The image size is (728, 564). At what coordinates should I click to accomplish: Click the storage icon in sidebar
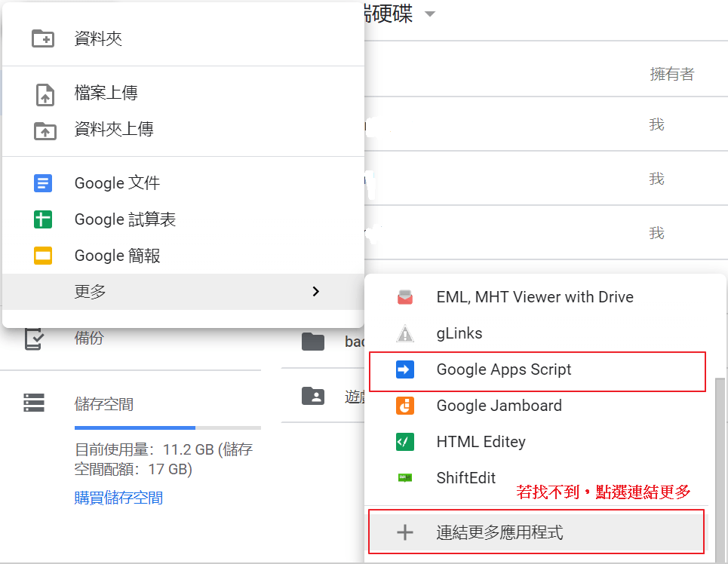[x=34, y=403]
